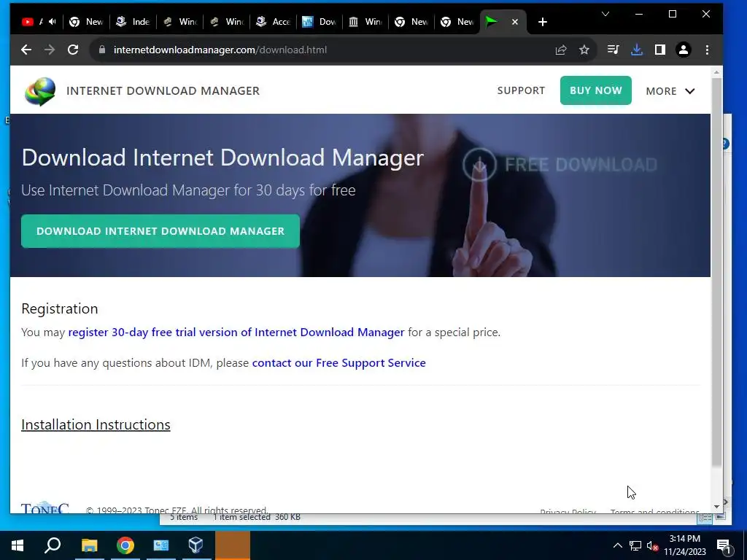Switch to the Dow tab
747x560 pixels.
click(320, 22)
